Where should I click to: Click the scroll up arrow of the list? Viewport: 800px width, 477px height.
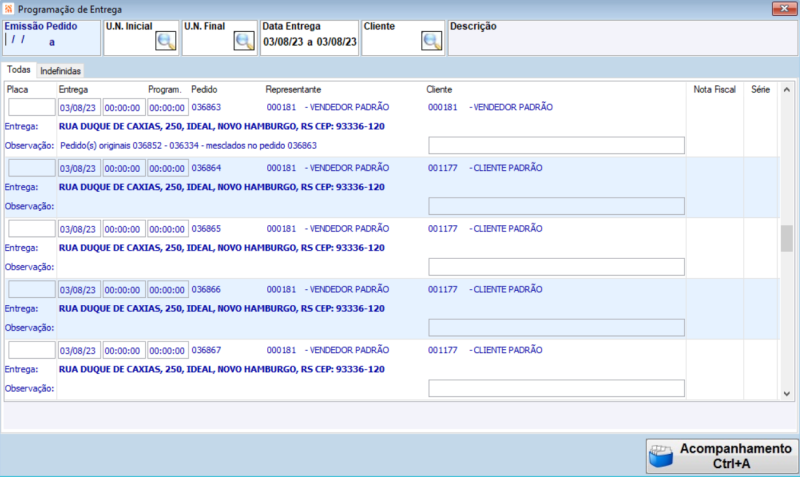click(786, 90)
